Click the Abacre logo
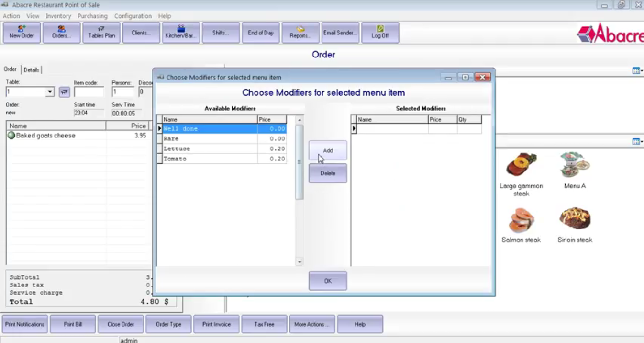 610,34
